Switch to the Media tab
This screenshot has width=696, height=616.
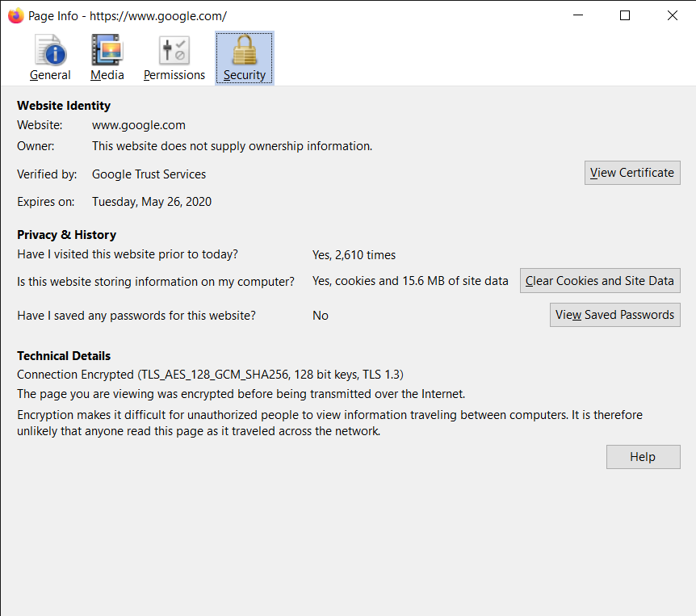point(107,57)
